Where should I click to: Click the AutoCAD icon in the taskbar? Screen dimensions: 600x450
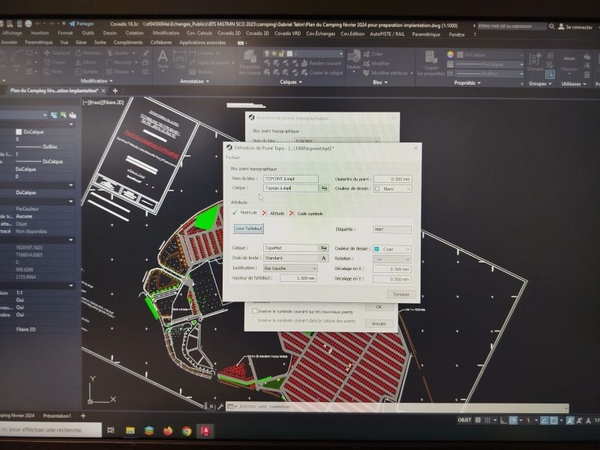205,430
